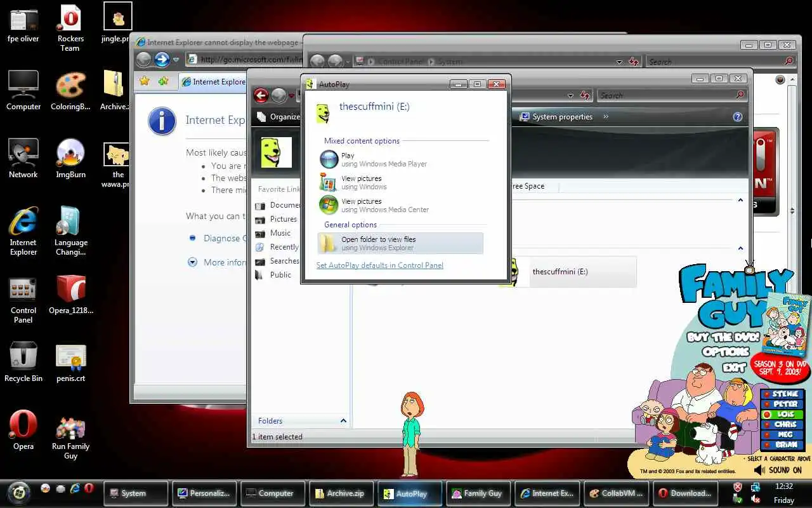Viewport: 812px width, 508px height.
Task: Run the Opera_1218 installer icon
Action: 70,295
